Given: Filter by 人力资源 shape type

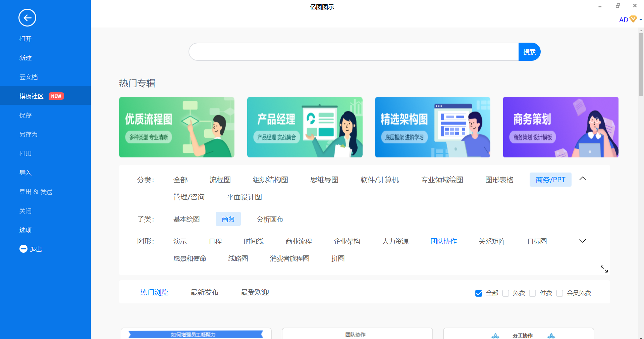Looking at the screenshot, I should (395, 241).
